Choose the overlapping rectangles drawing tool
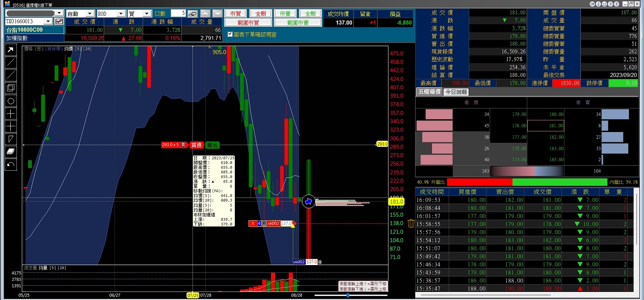The width and height of the screenshot is (644, 300). click(11, 88)
